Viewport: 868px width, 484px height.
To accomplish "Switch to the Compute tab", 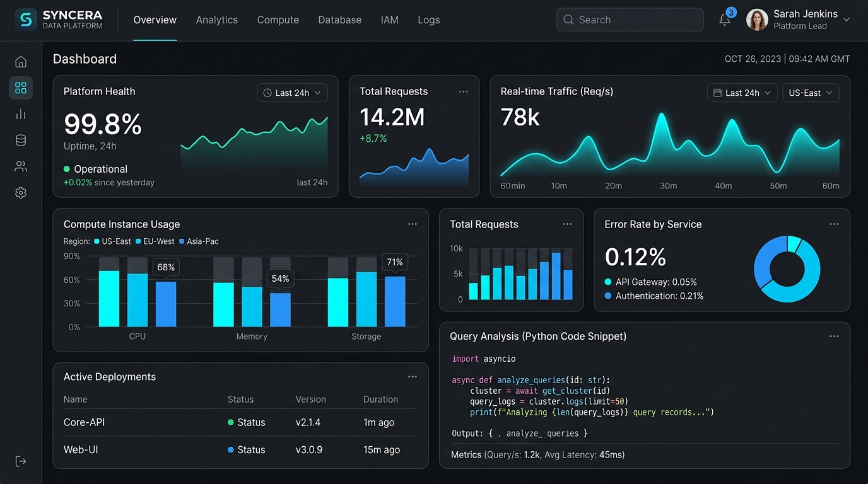I will (x=278, y=20).
